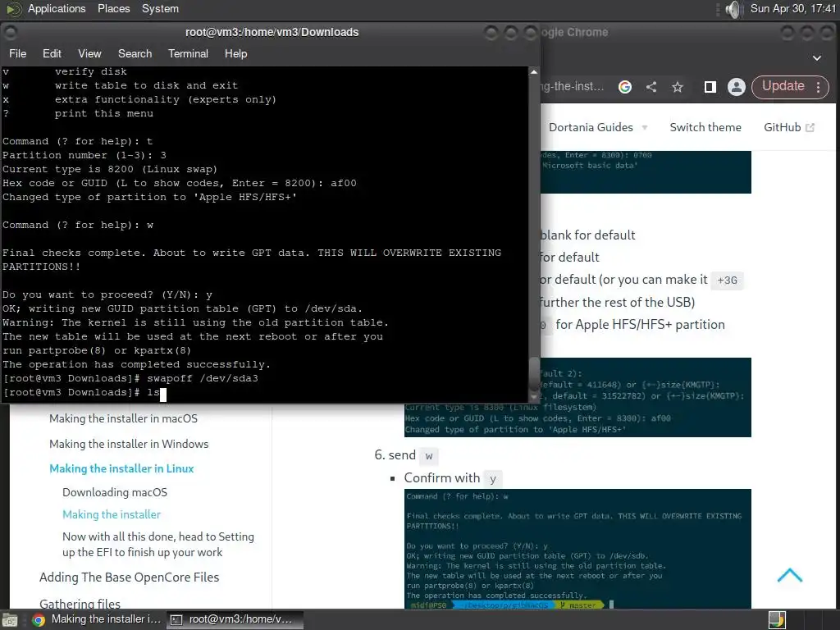Click the clock showing Sun Apr 30
The width and height of the screenshot is (840, 630).
tap(793, 8)
